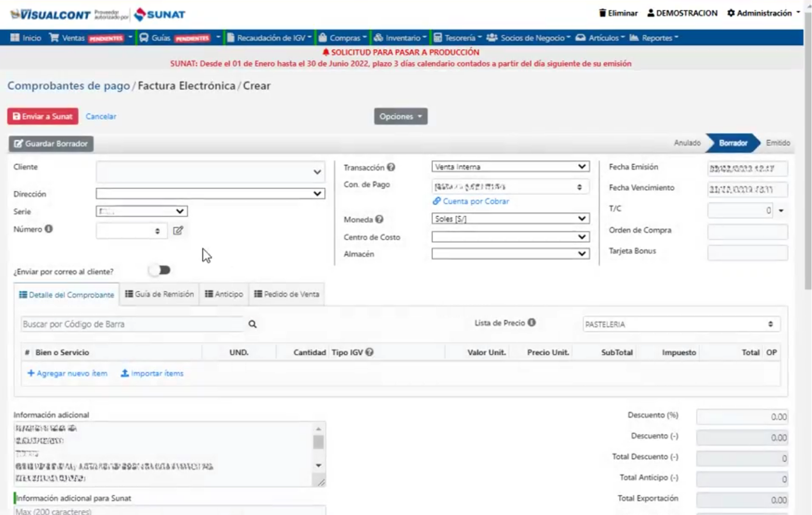This screenshot has height=515, width=812.
Task: Expand the Opciones button menu
Action: 401,116
